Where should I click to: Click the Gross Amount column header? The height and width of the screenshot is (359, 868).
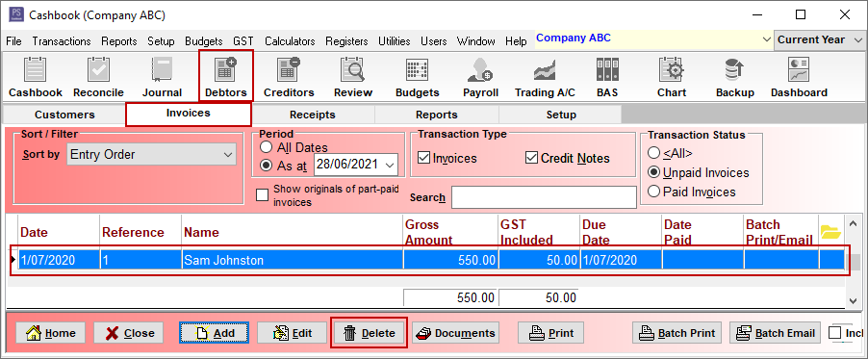coord(450,232)
